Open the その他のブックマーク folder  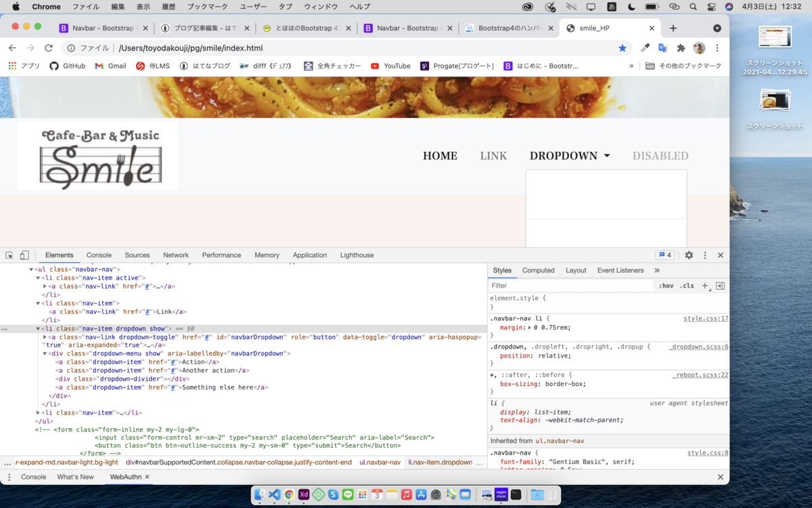point(683,66)
